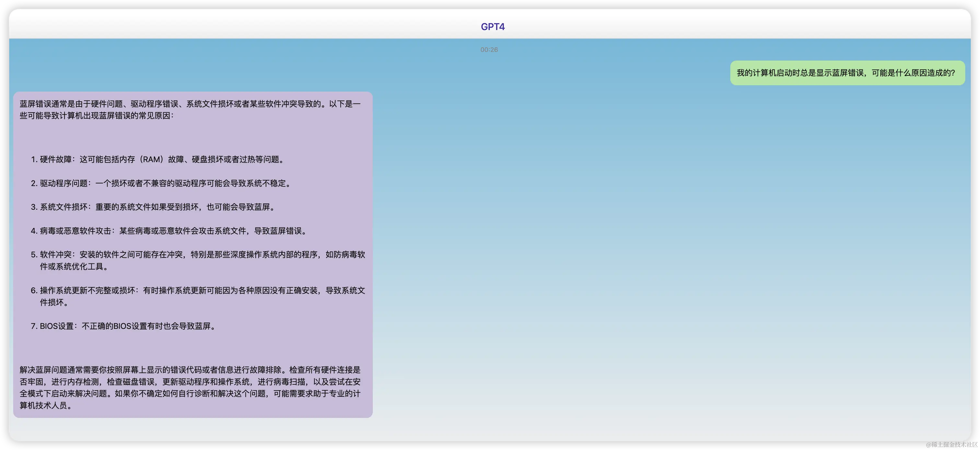Select the green user question bubble

pyautogui.click(x=847, y=73)
